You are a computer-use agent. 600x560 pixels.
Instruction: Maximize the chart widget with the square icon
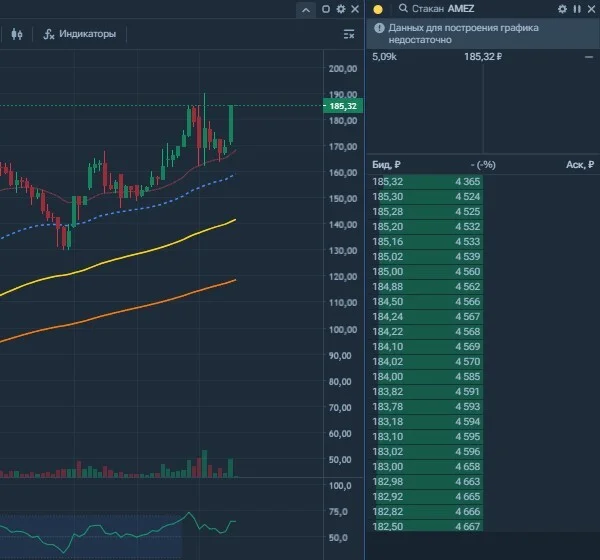(326, 9)
